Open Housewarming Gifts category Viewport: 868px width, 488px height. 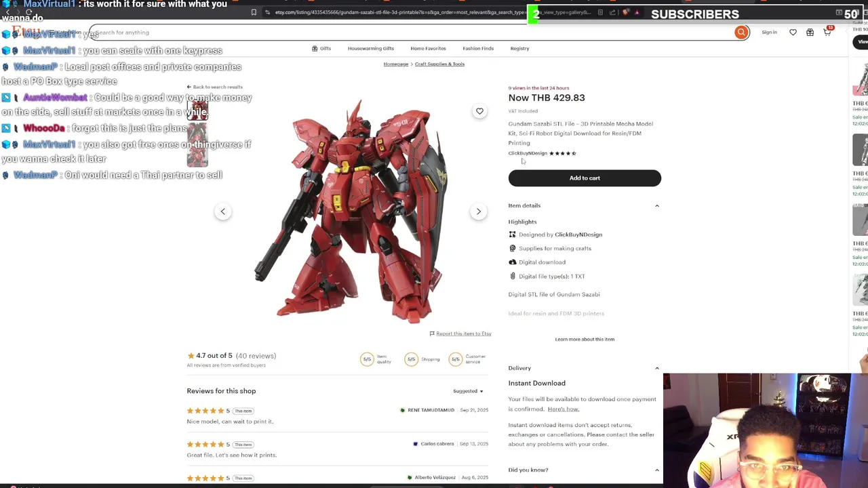tap(371, 48)
